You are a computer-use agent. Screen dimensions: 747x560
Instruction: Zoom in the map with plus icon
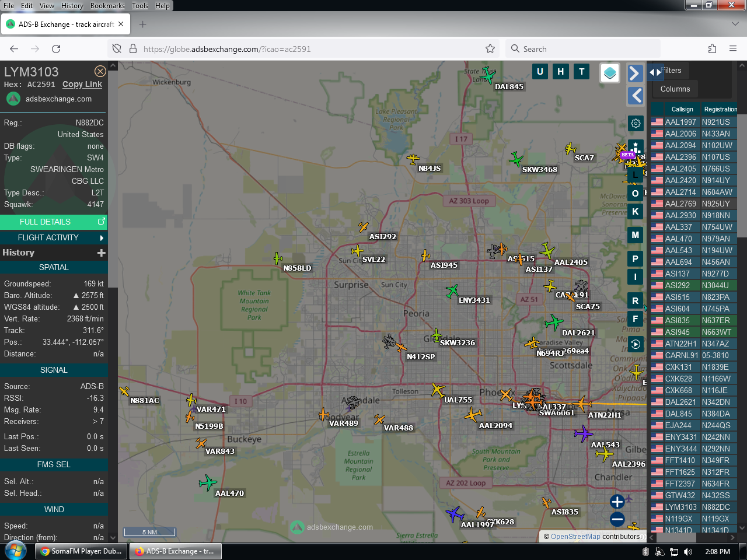pos(617,501)
